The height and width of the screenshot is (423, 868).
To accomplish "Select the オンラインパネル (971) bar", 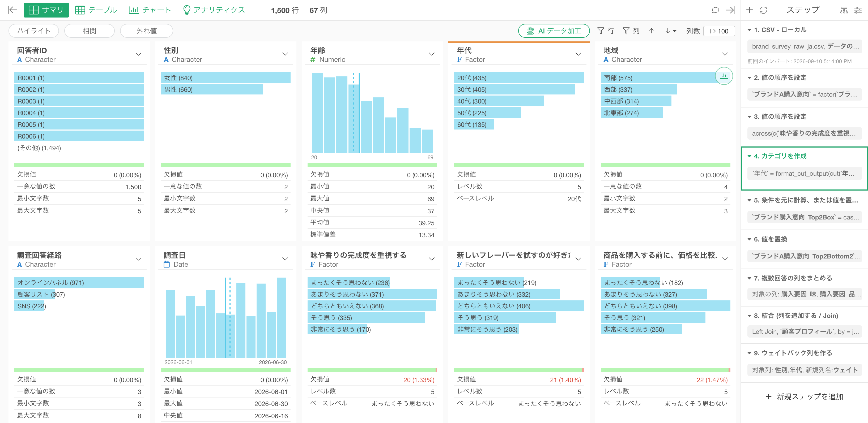I will tap(79, 283).
